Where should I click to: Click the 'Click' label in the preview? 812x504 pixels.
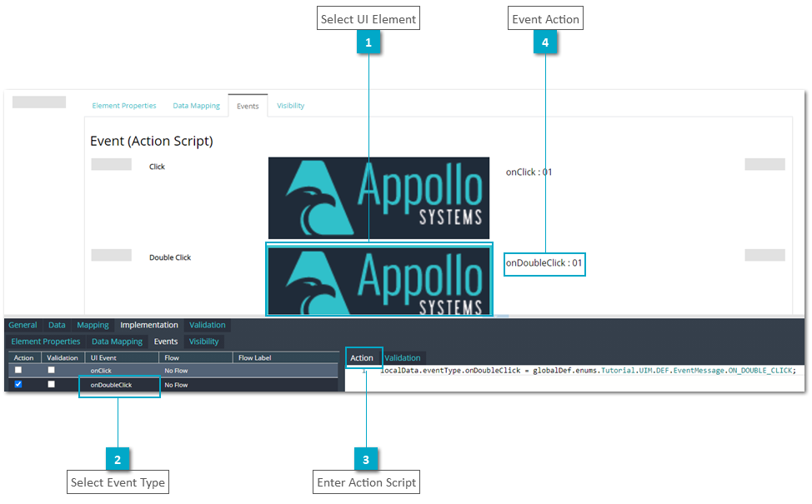point(157,167)
